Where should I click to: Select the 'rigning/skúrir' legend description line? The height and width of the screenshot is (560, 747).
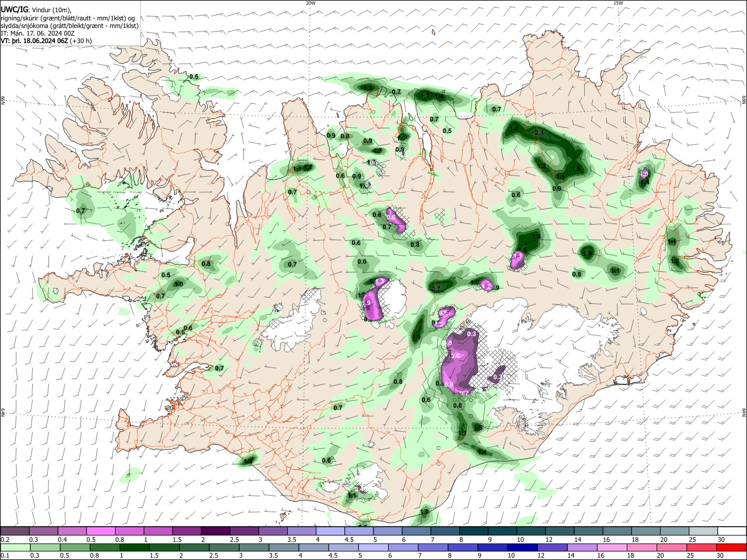coord(68,17)
